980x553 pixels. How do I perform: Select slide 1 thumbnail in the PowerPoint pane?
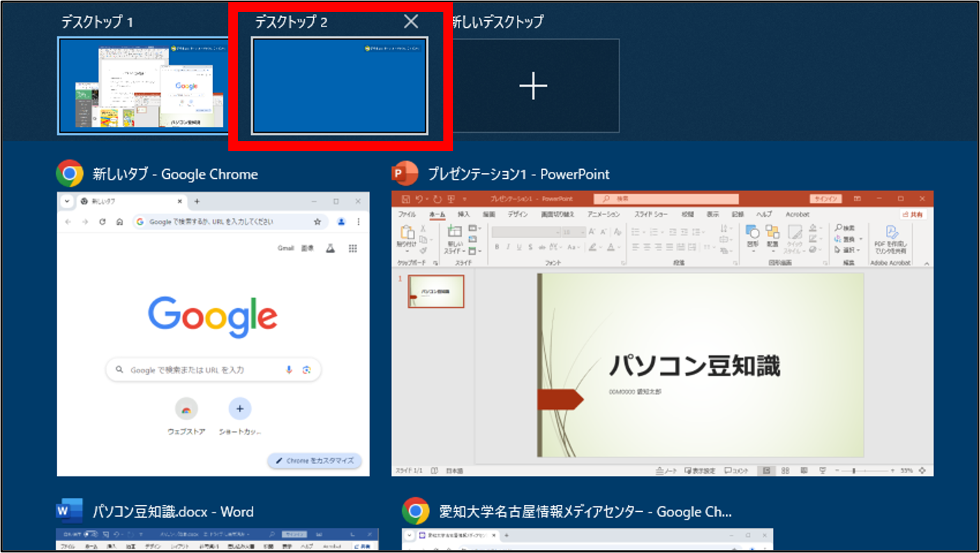(x=436, y=291)
